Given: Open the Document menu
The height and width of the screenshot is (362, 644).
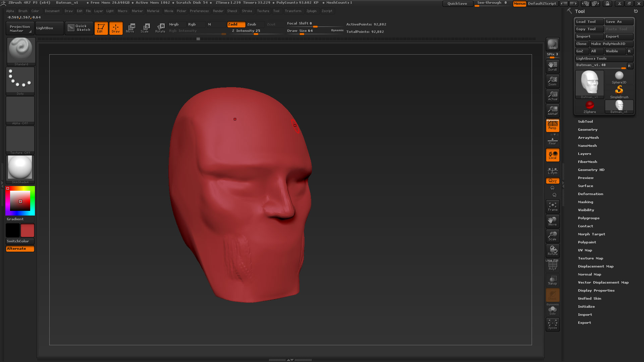Looking at the screenshot, I should (52, 11).
